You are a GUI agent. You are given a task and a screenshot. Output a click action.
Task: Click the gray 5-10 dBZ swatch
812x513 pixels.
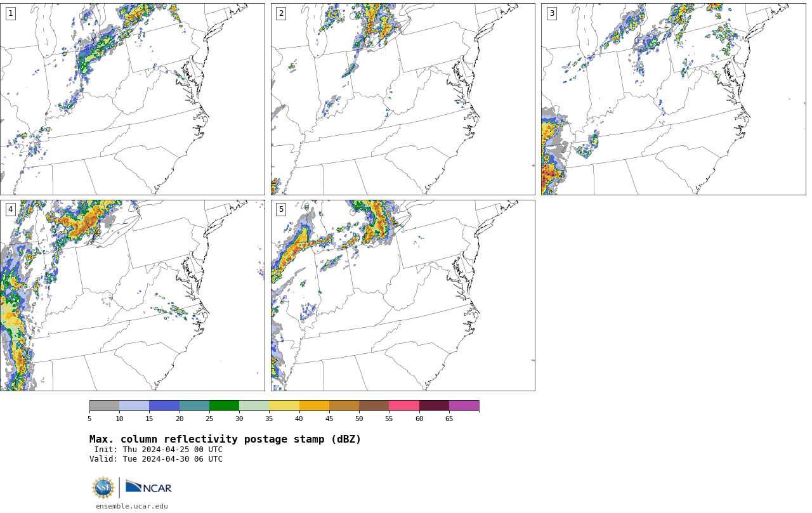click(x=104, y=406)
